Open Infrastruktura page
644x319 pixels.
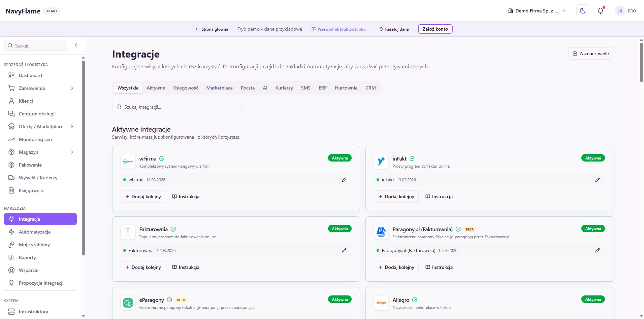tap(40, 312)
